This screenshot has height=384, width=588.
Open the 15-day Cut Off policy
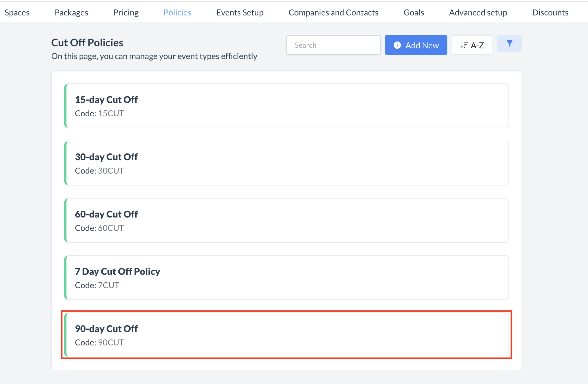tap(286, 106)
